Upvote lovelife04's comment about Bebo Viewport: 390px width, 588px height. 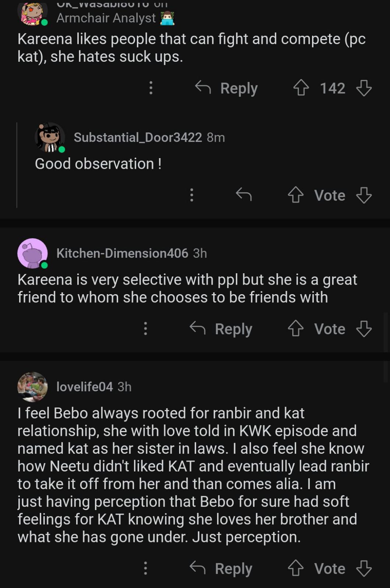(295, 568)
